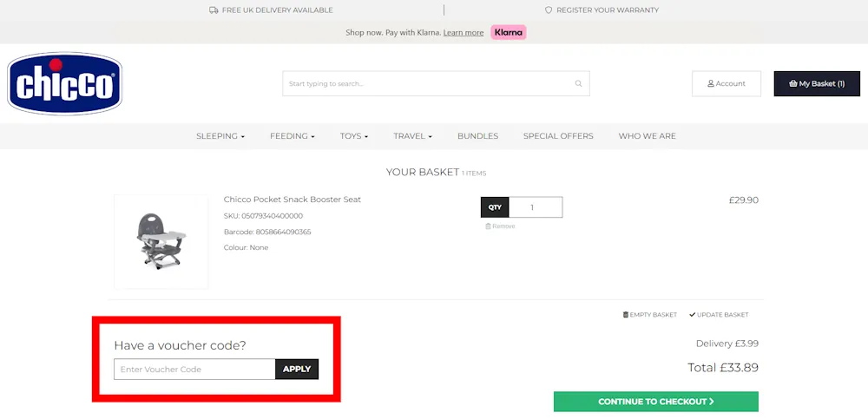Click Free UK Delivery Available text

278,10
